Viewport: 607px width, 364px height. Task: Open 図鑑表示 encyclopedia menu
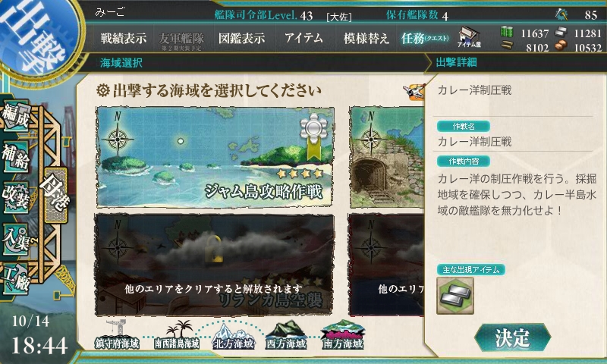pos(241,38)
